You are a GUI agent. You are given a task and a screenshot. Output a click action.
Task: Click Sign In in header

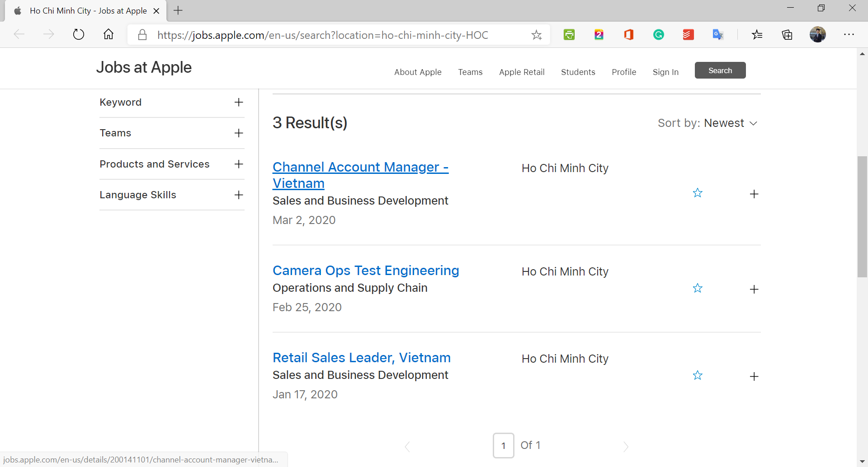[x=665, y=72]
